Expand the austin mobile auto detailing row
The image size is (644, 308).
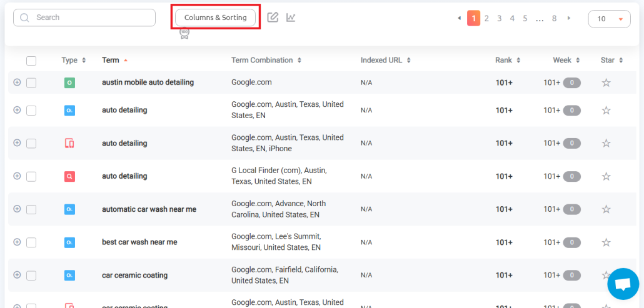point(17,82)
